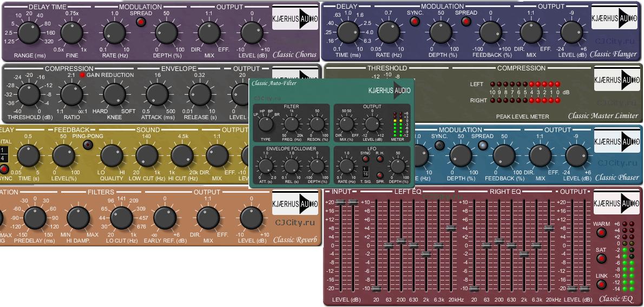Image resolution: width=644 pixels, height=307 pixels.
Task: Toggle the SPR. button on Classic Auto-Filter
Action: (380, 175)
